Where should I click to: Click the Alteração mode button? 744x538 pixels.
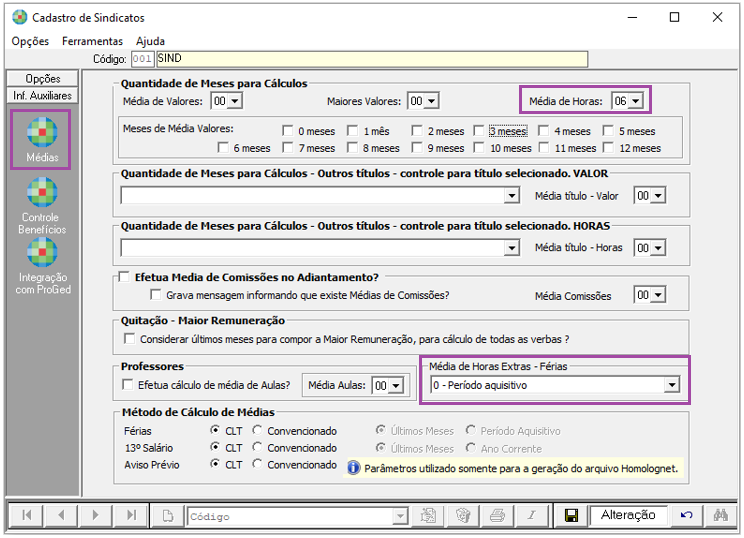point(628,515)
